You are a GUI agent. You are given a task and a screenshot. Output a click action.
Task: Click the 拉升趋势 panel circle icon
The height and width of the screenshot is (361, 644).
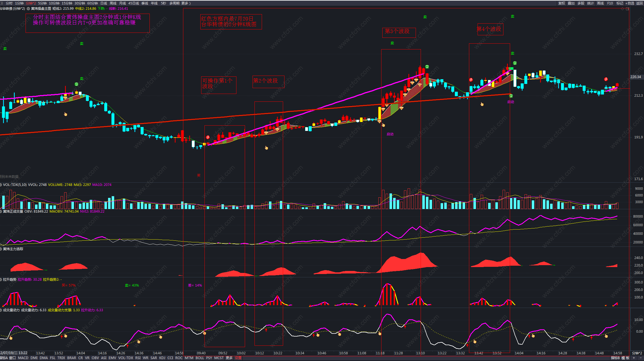(1, 280)
